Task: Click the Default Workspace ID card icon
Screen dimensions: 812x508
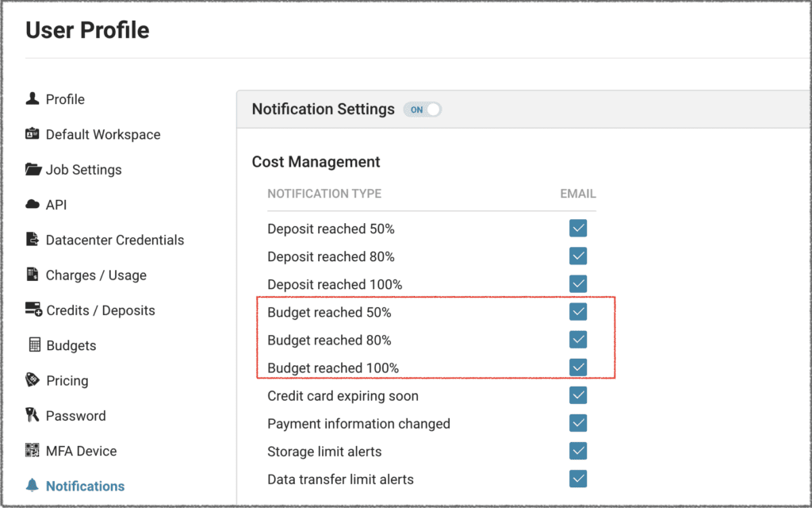Action: click(x=33, y=134)
